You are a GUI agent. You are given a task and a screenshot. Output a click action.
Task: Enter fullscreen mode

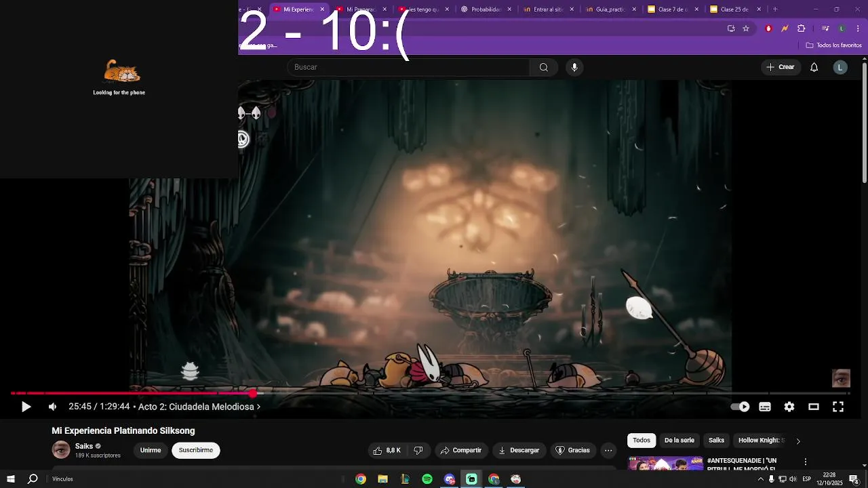click(838, 407)
